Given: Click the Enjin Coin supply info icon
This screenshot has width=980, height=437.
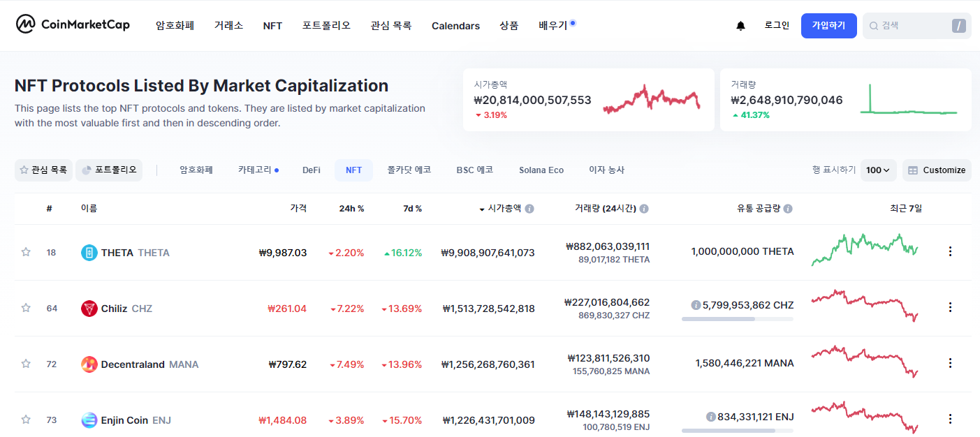Looking at the screenshot, I should coord(710,417).
